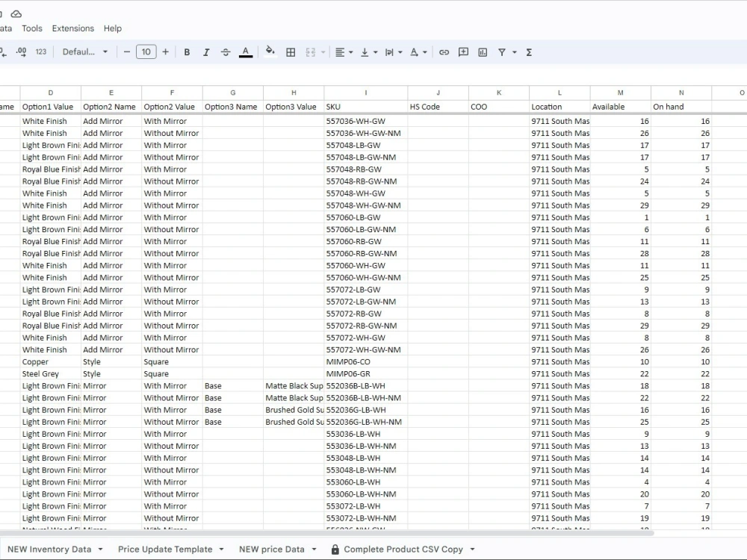This screenshot has width=747, height=560.
Task: Select the Available header cell
Action: (x=620, y=107)
